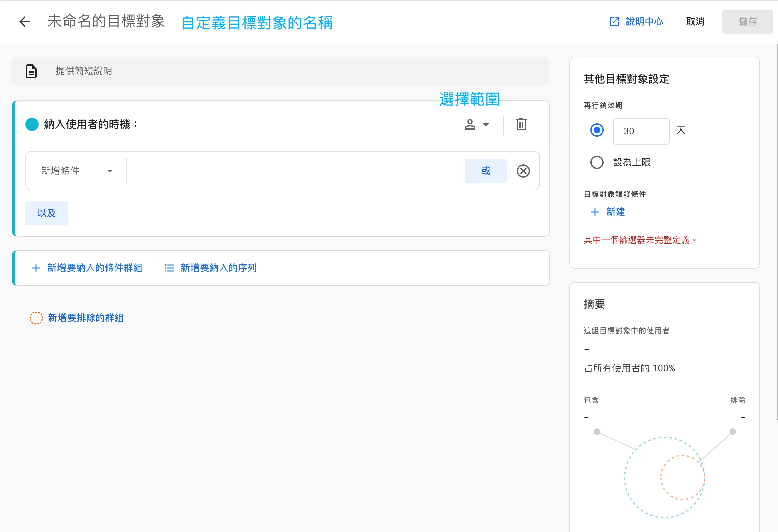The width and height of the screenshot is (778, 532).
Task: Click the 其他目標對象設定 heading
Action: point(626,79)
